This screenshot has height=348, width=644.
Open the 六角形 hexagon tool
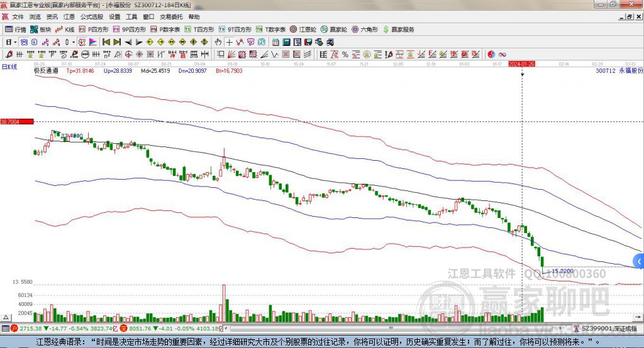pos(365,30)
